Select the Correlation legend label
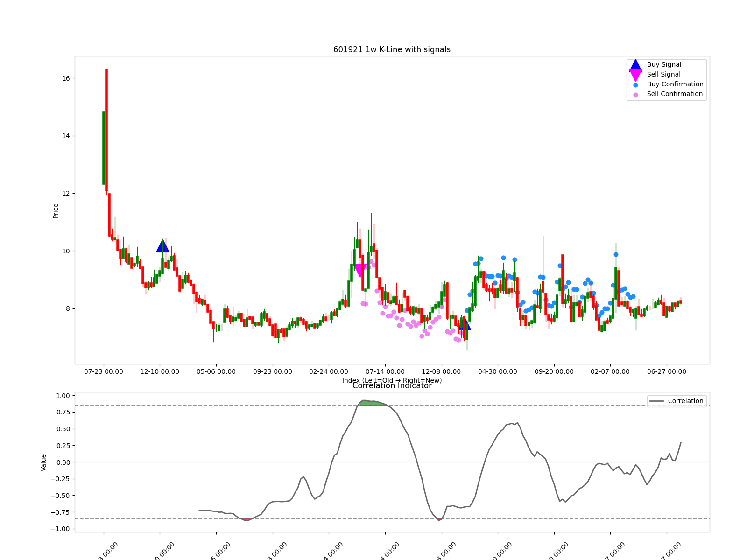The image size is (747, 560). tap(685, 401)
